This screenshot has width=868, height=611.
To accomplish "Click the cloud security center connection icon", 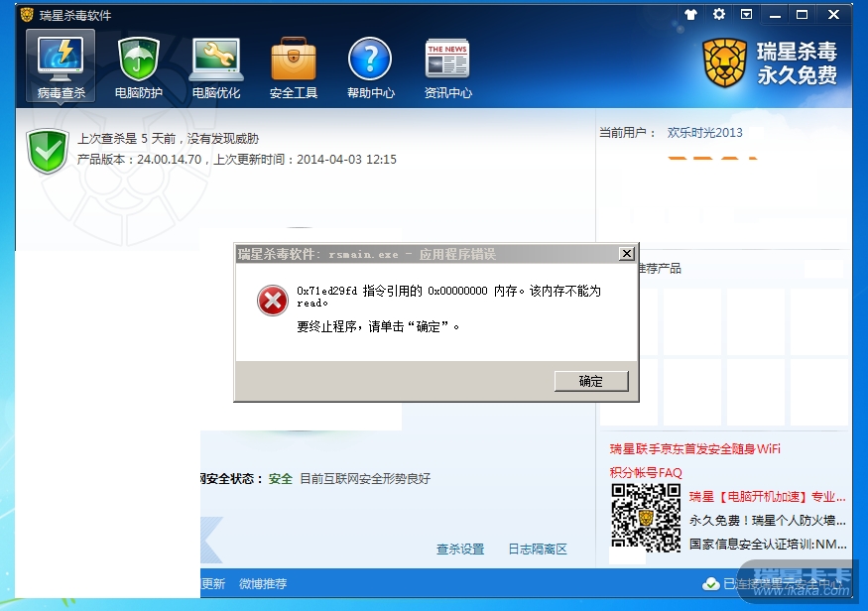I will coord(711,584).
